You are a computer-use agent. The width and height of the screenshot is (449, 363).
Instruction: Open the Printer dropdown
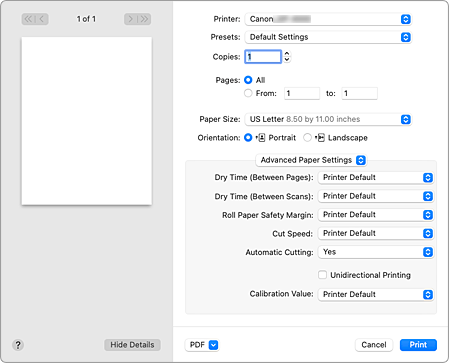point(328,19)
